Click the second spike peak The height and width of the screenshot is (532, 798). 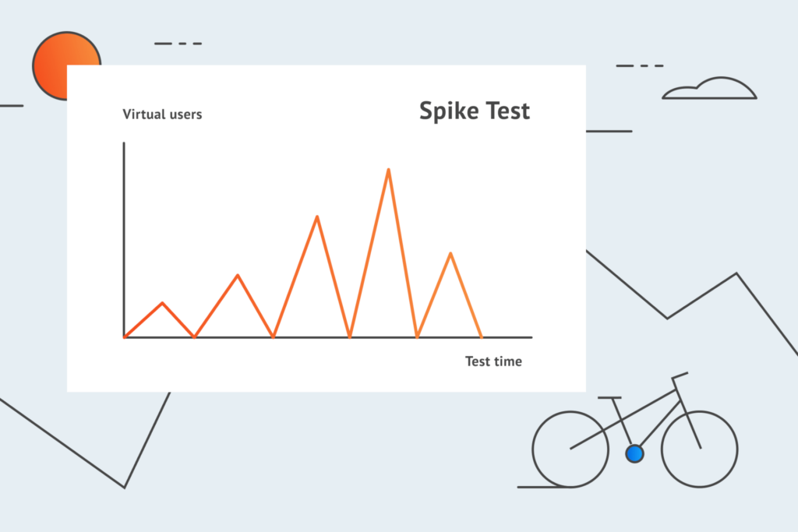coord(238,275)
